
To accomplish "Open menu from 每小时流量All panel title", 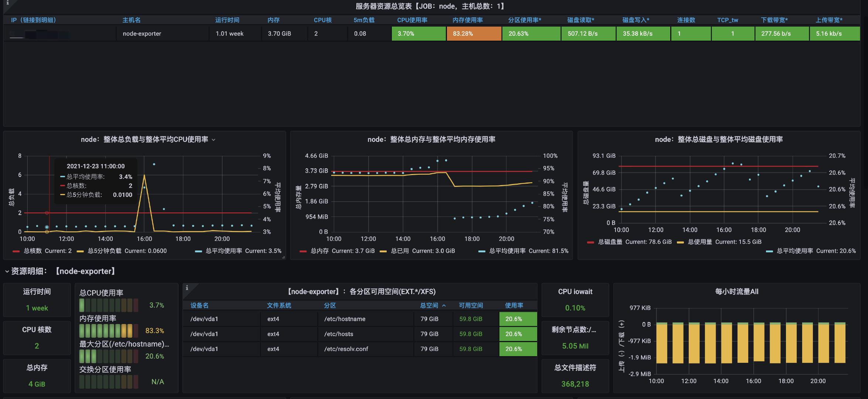I will pyautogui.click(x=736, y=291).
